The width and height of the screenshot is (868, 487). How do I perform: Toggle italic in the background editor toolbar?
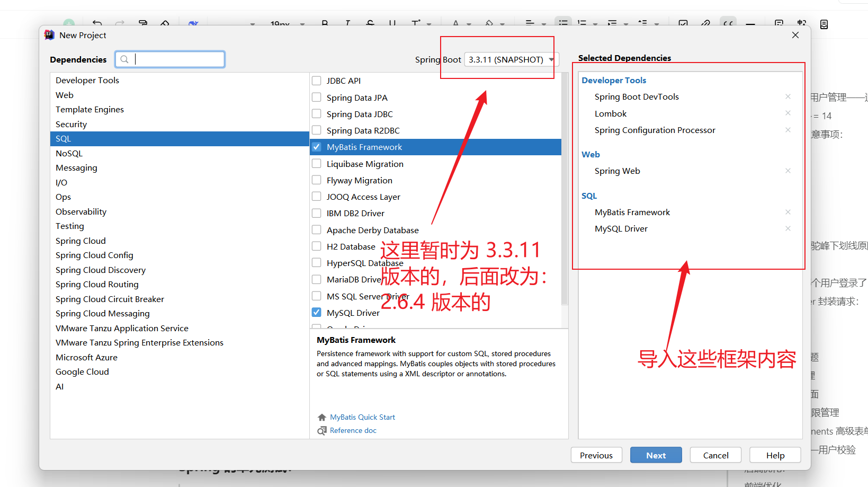tap(347, 23)
